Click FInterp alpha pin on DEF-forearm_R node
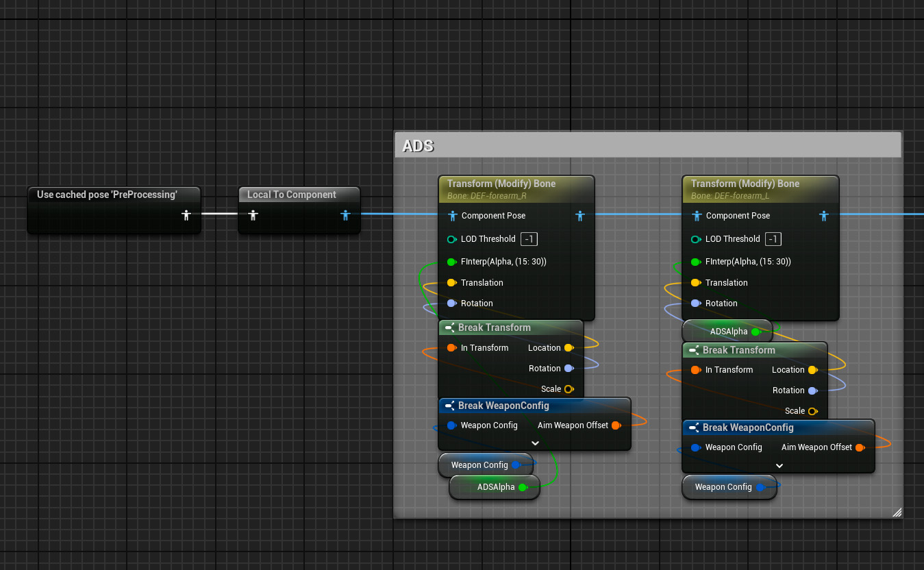The width and height of the screenshot is (924, 570). tap(451, 262)
